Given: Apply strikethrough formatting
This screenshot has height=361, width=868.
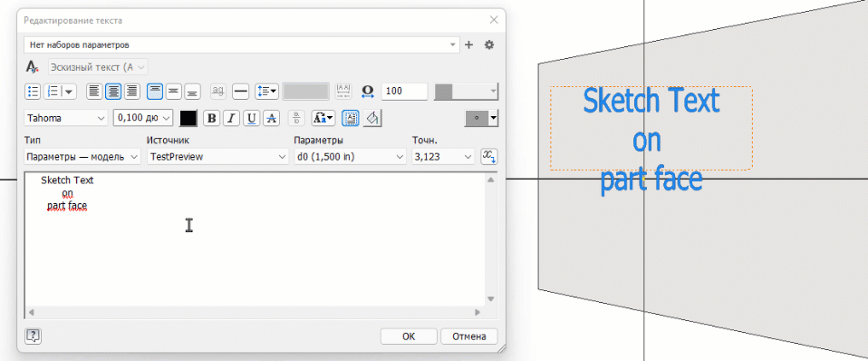Looking at the screenshot, I should [271, 118].
